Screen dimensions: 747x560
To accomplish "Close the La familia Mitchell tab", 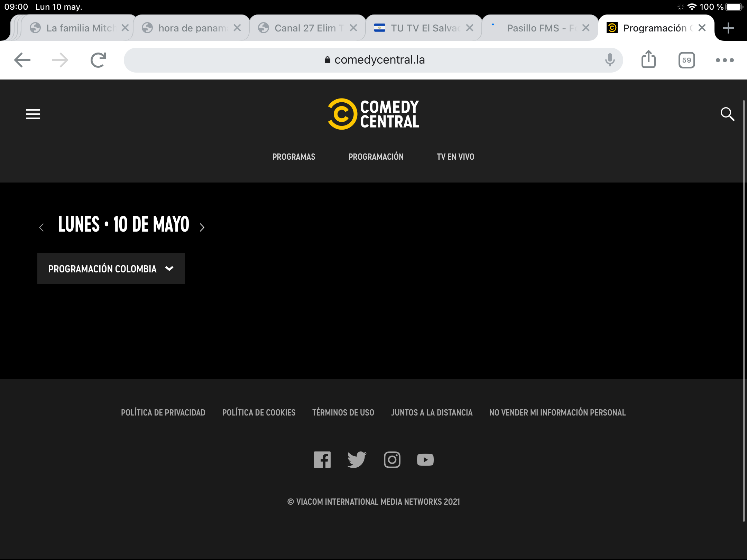I will point(125,28).
